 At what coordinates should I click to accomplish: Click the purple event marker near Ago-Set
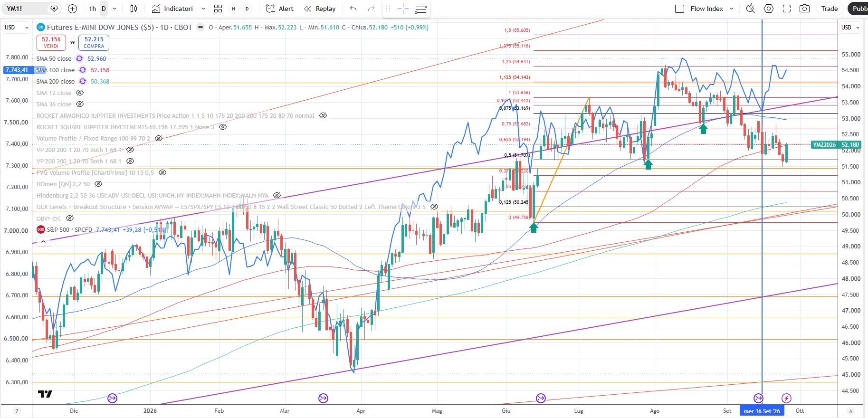(x=758, y=398)
